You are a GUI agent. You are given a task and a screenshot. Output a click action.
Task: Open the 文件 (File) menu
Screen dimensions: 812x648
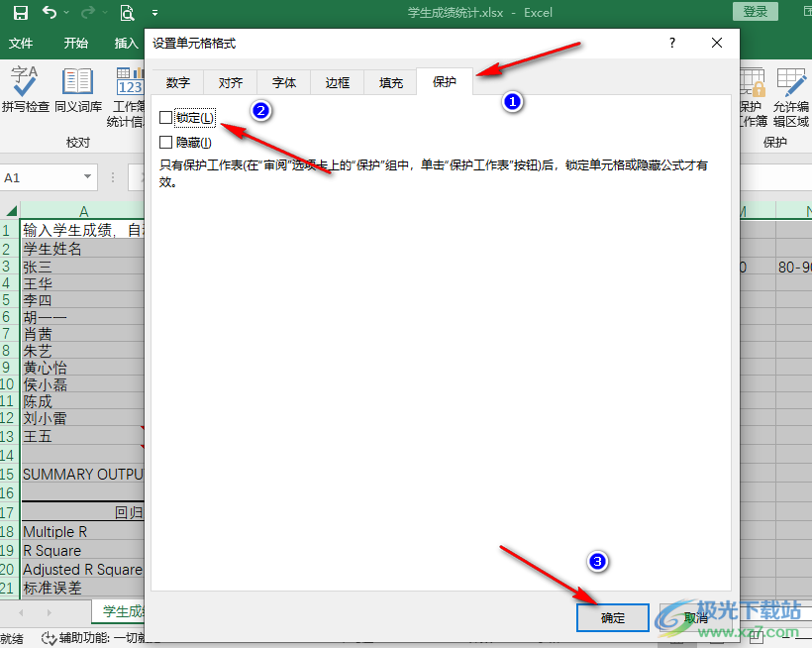click(21, 44)
